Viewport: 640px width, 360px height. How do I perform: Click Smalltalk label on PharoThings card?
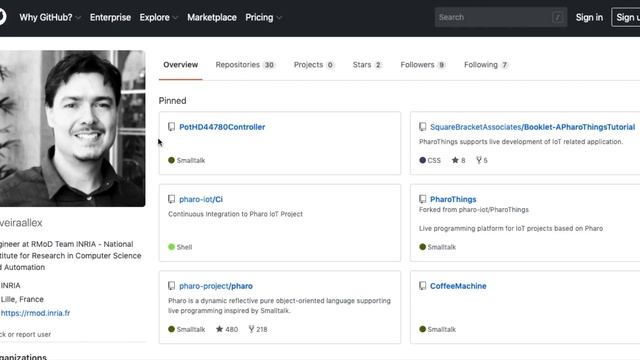coord(442,247)
